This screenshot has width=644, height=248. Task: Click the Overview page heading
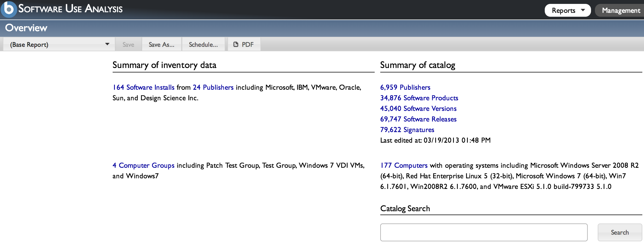pyautogui.click(x=26, y=28)
